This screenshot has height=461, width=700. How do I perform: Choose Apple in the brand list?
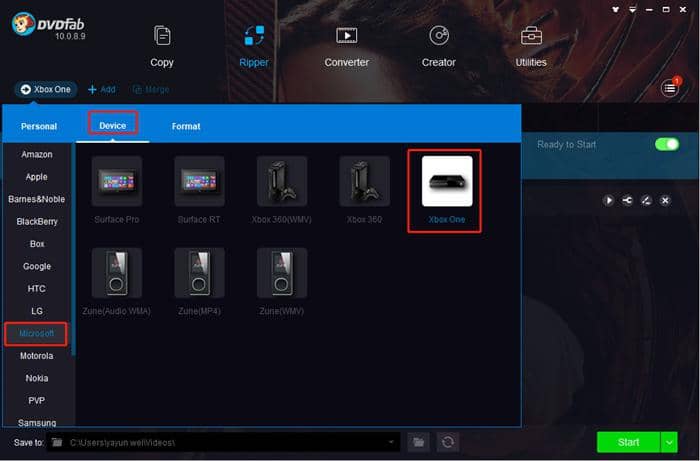(x=37, y=177)
